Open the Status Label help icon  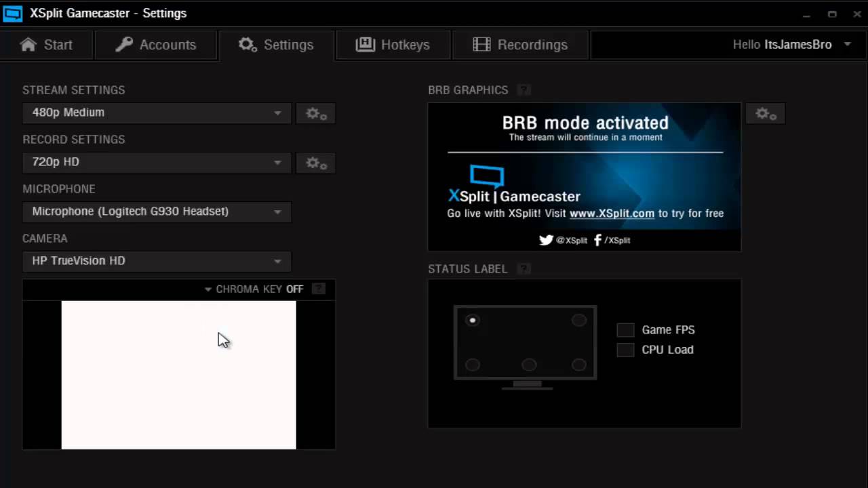pos(523,268)
